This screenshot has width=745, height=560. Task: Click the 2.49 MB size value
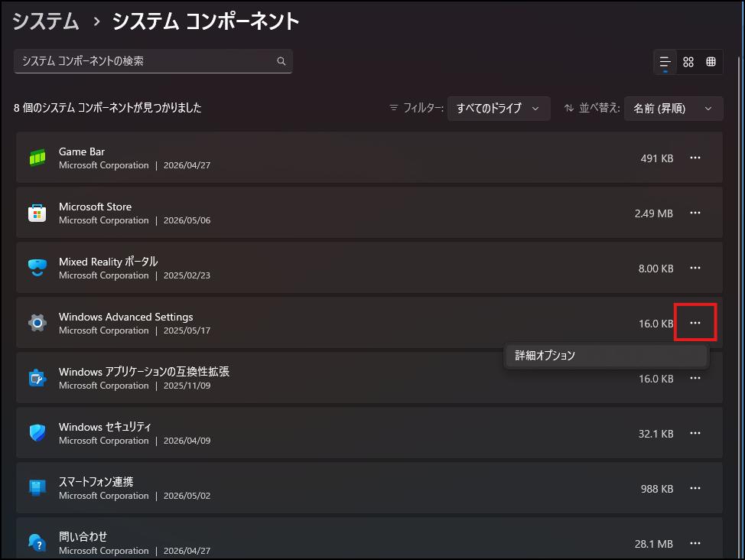(654, 213)
